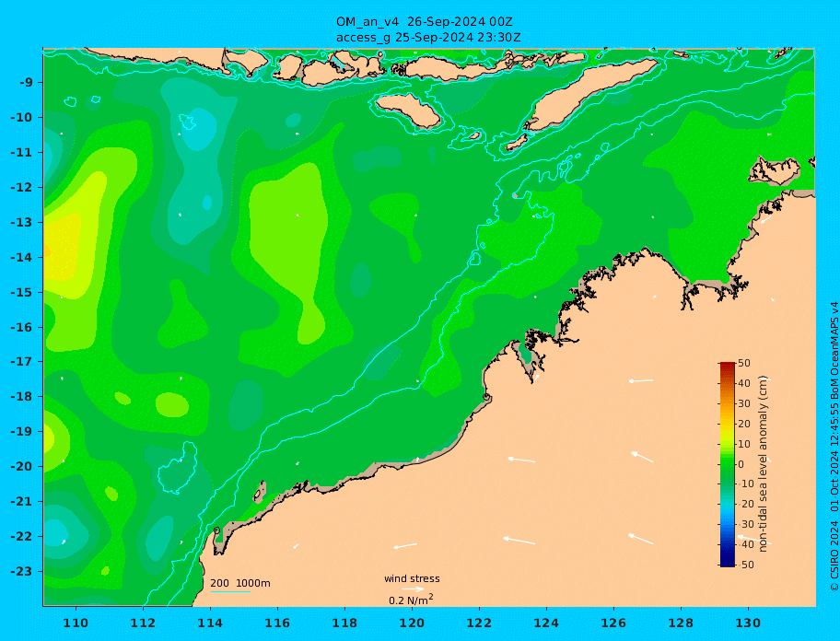Click the non-tidal sea level anomaly label
The height and width of the screenshot is (641, 840).
[x=764, y=464]
